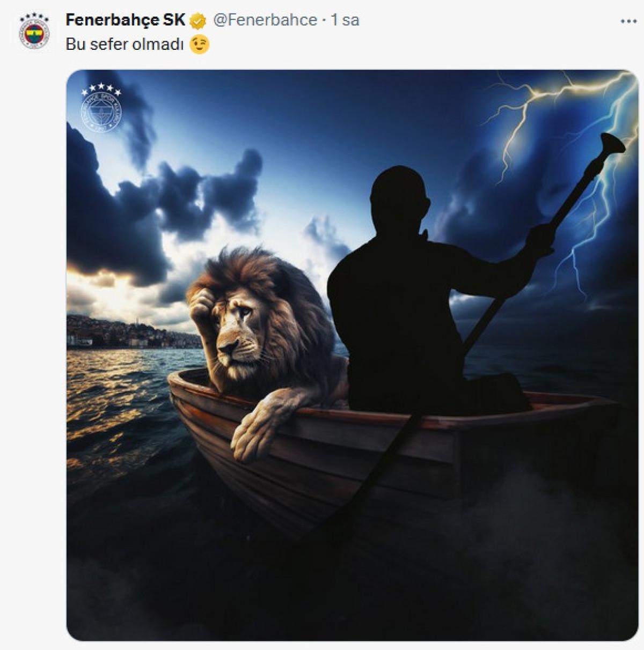
Task: Click the silhouette's hand gripping the paddle
Action: point(540,236)
